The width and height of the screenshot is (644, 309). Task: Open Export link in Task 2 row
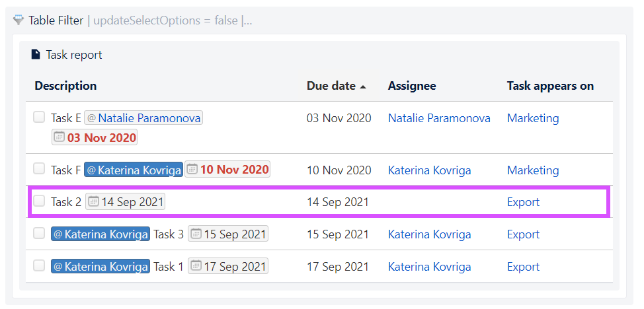523,202
